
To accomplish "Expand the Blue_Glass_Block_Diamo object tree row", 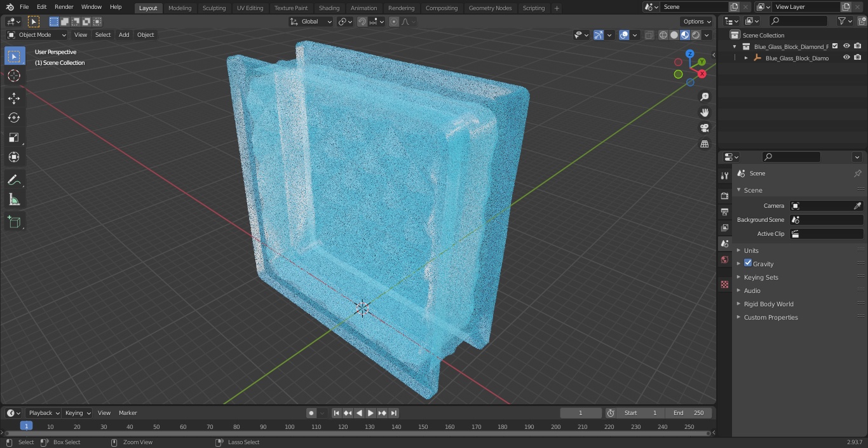I will coord(746,58).
